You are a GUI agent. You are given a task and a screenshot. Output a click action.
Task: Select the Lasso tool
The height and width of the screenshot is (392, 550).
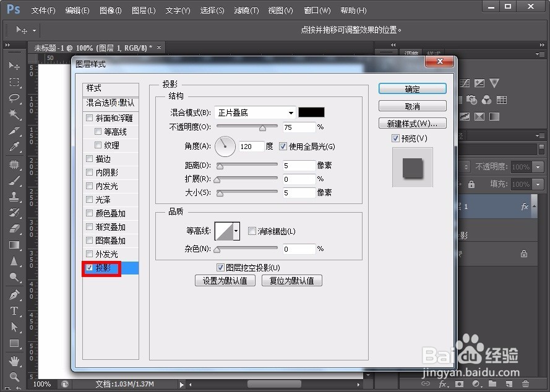(14, 98)
